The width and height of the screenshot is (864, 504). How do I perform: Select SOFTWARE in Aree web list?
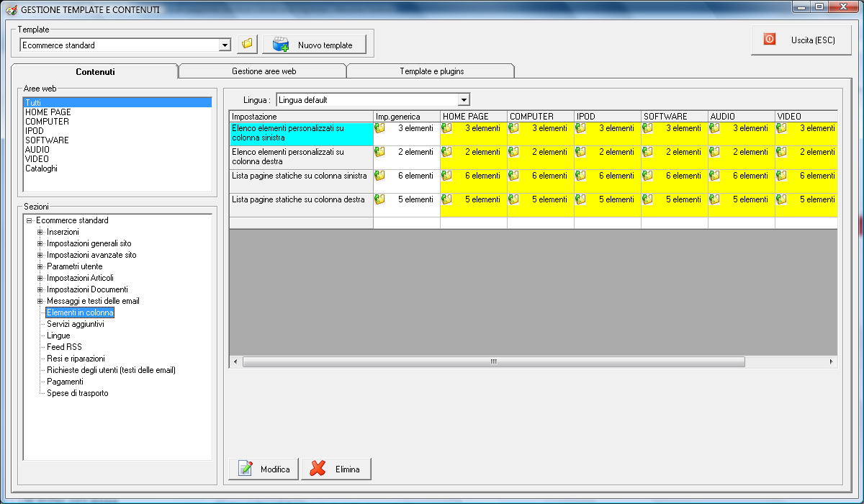click(117, 140)
